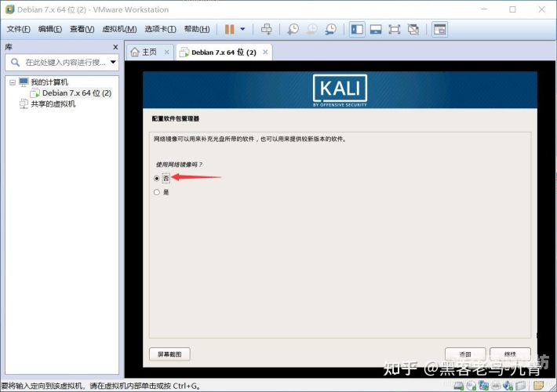
Task: Close the Debian 7.x 64 位 (2) tab
Action: tap(265, 53)
